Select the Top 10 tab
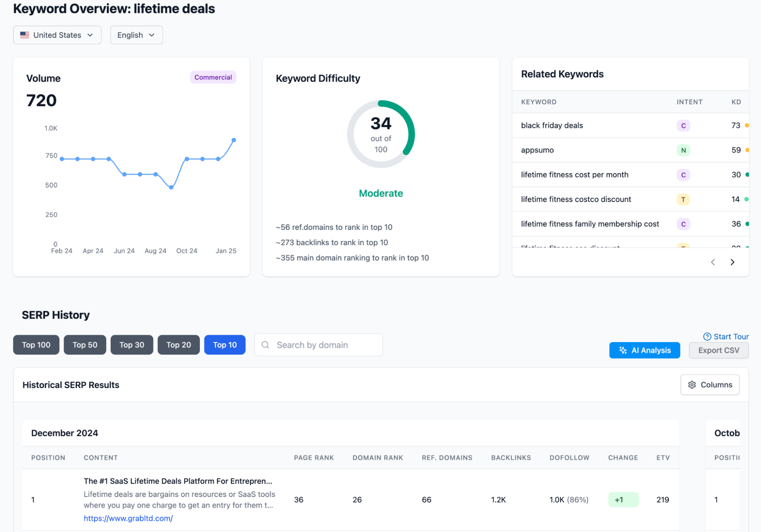The image size is (761, 532). (225, 345)
